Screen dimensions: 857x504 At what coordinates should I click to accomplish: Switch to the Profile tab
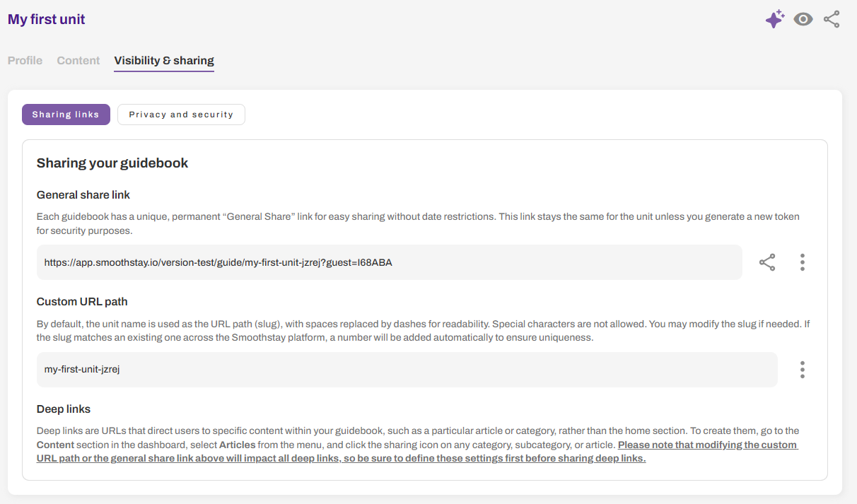tap(25, 61)
